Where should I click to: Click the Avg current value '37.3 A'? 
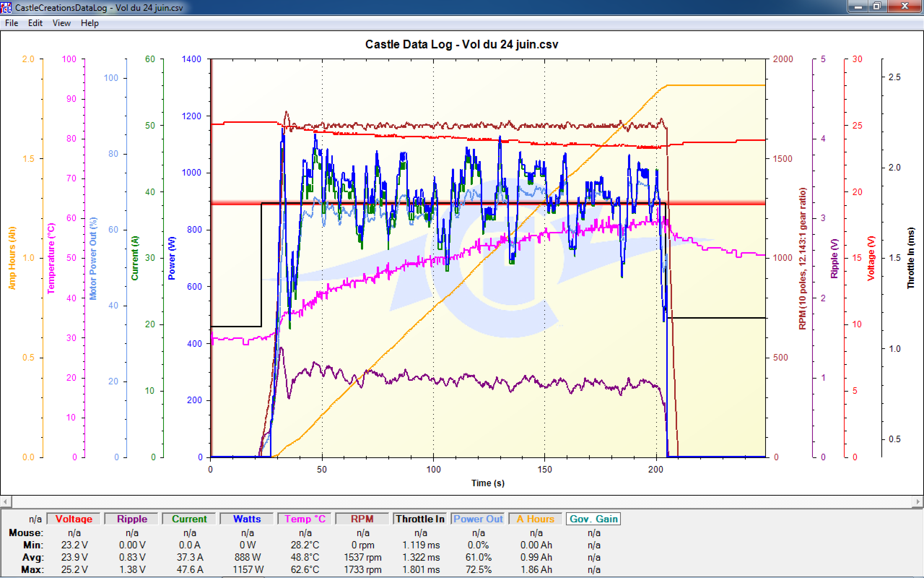(x=190, y=557)
